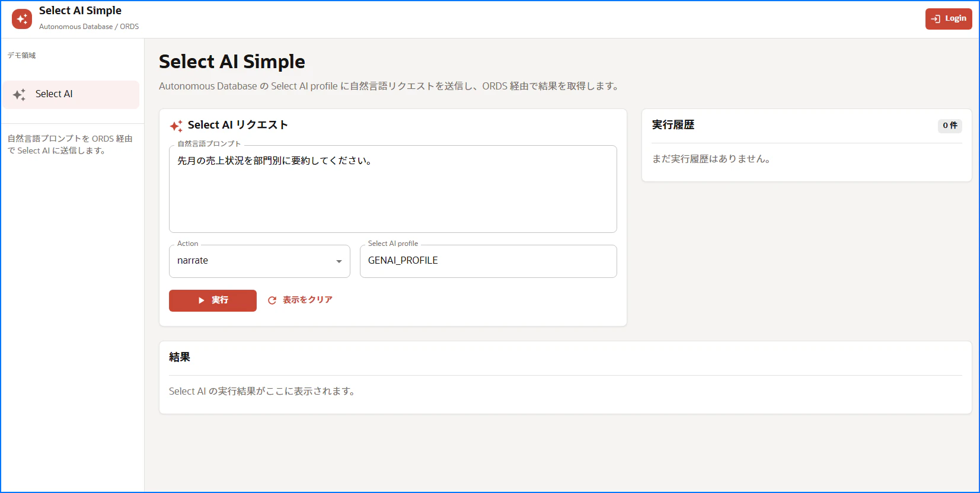Run the request with the 実行 button
This screenshot has width=980, height=493.
213,300
